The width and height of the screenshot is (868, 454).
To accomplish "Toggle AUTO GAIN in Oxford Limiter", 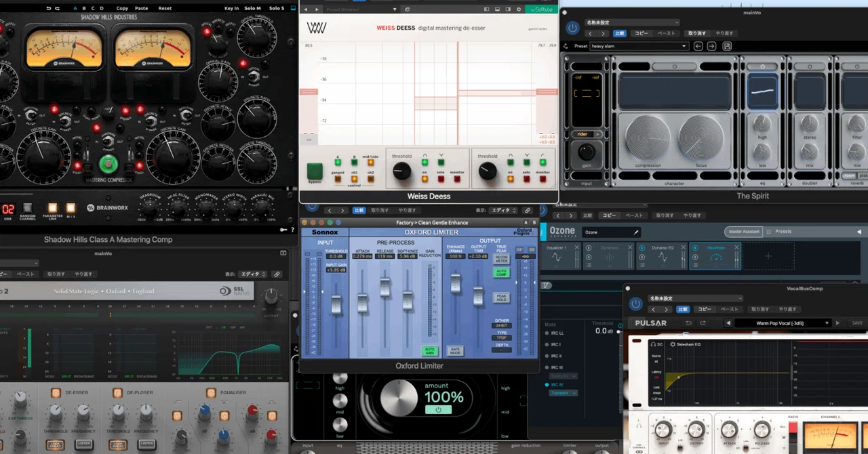I will click(x=430, y=351).
